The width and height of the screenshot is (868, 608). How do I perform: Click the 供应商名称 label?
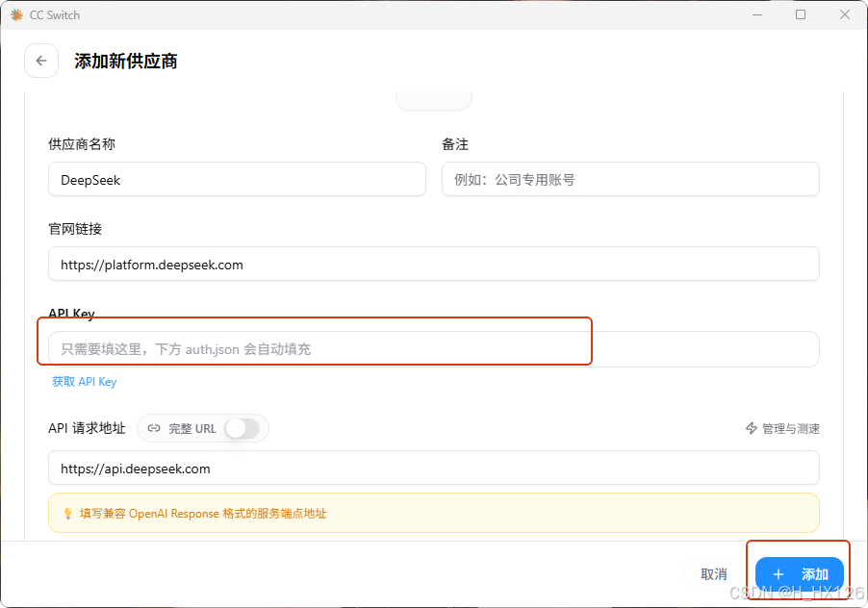tap(82, 144)
